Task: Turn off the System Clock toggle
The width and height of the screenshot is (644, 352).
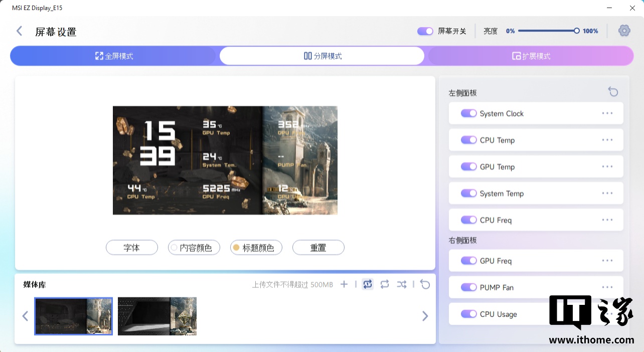Action: pos(469,113)
